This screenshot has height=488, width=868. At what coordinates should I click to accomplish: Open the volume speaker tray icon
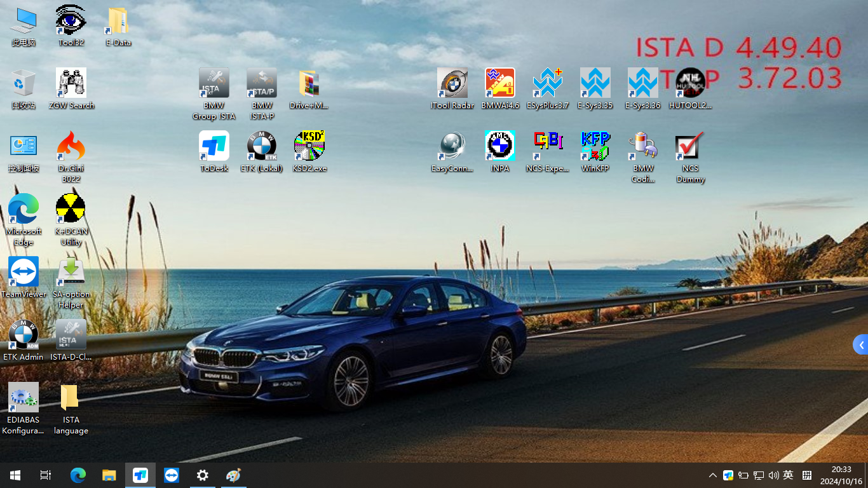click(773, 475)
